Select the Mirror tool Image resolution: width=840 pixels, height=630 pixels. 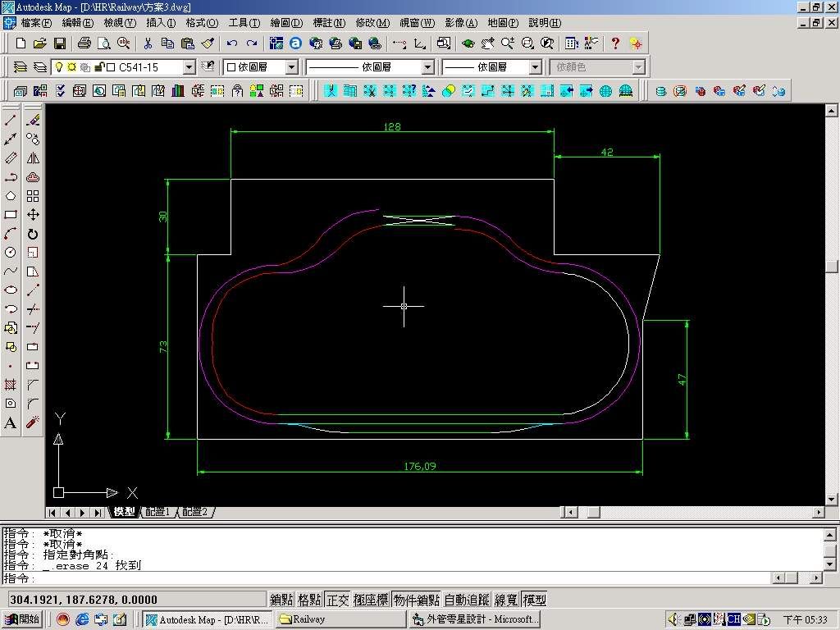tap(33, 158)
